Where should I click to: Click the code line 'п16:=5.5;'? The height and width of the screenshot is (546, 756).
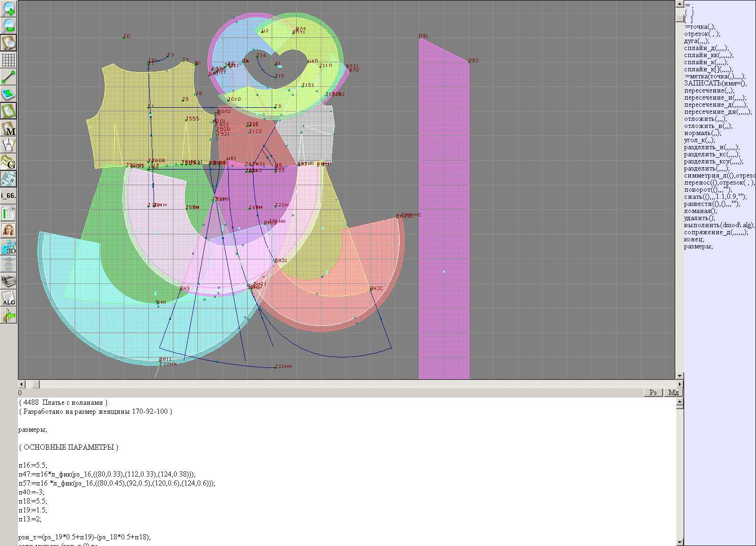[x=33, y=465]
